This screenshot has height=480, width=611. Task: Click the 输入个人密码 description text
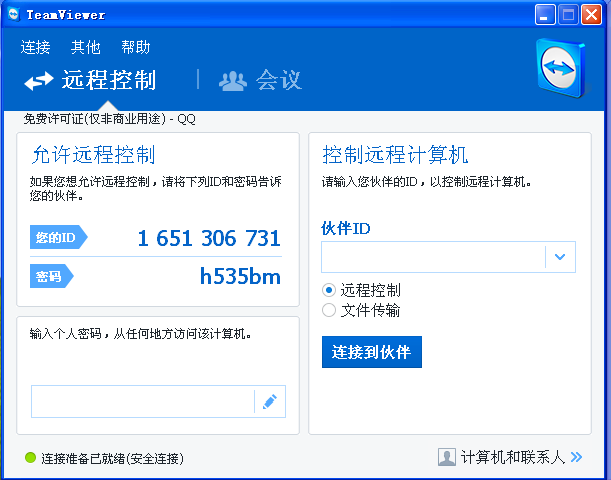[141, 334]
